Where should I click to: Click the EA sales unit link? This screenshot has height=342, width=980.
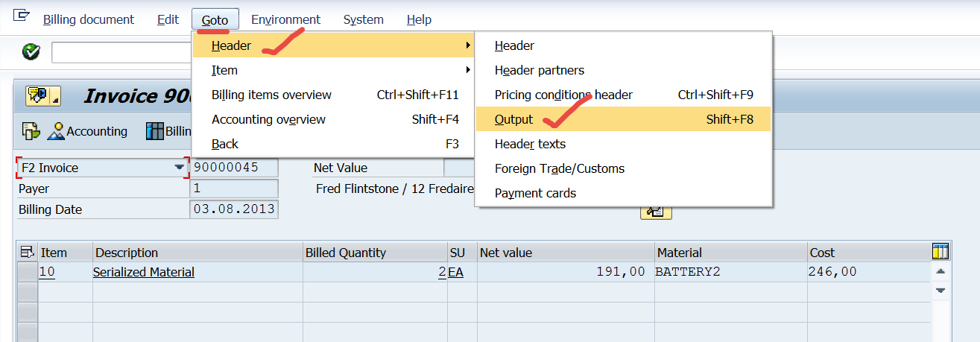pos(455,272)
